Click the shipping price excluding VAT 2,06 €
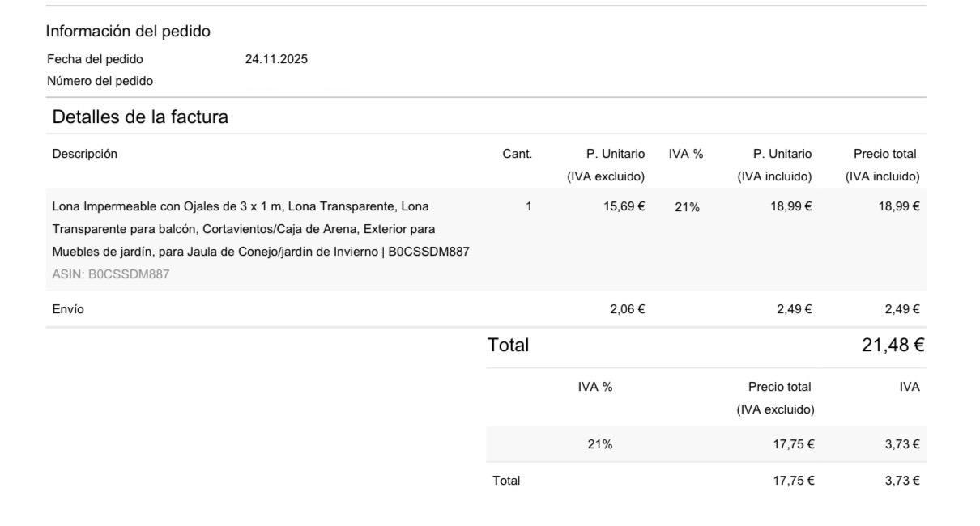980x526 pixels. (628, 309)
